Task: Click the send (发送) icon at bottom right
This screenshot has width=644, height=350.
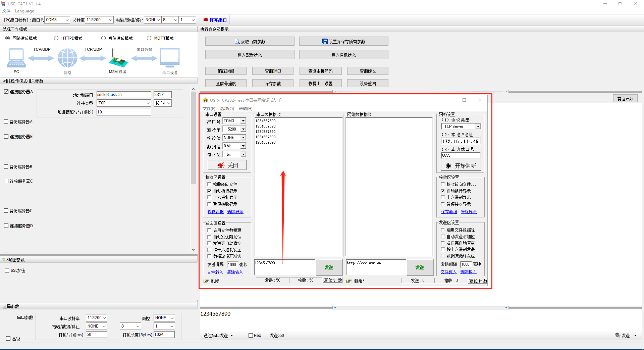Action: (x=618, y=335)
